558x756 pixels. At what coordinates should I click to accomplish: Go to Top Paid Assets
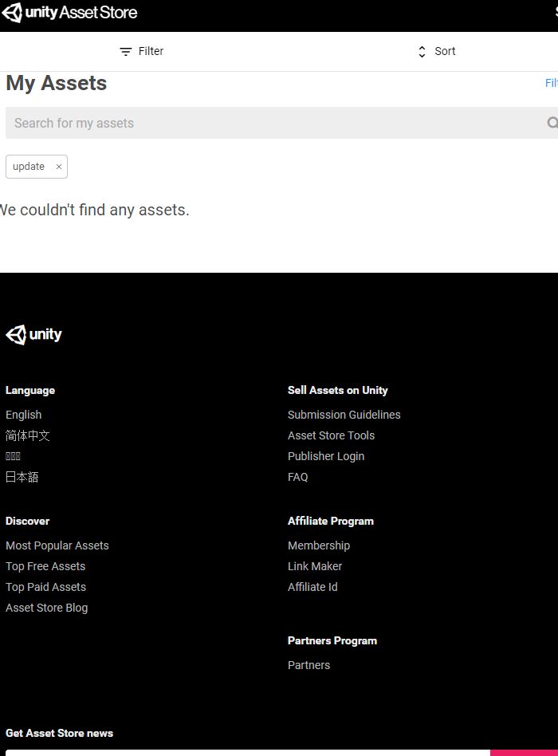(x=46, y=587)
